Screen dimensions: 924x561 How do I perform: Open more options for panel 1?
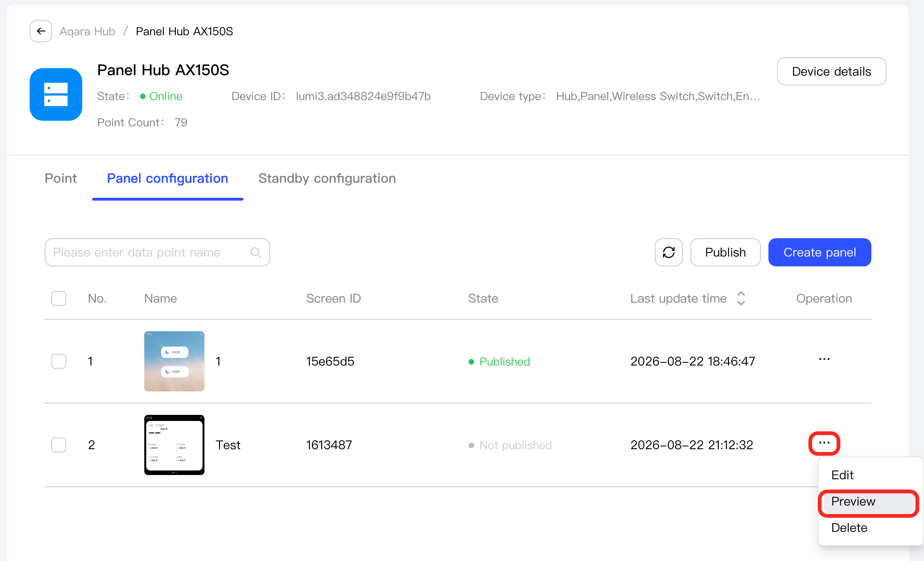pos(824,359)
